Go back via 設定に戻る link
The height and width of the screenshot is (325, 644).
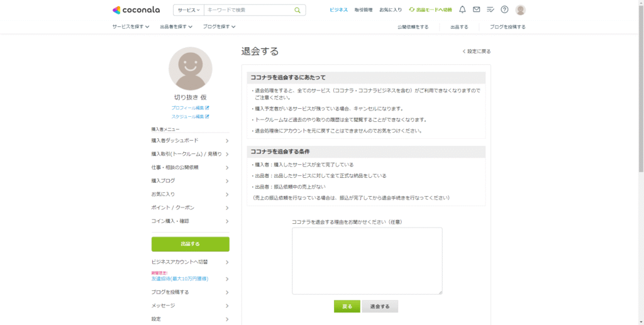point(477,52)
